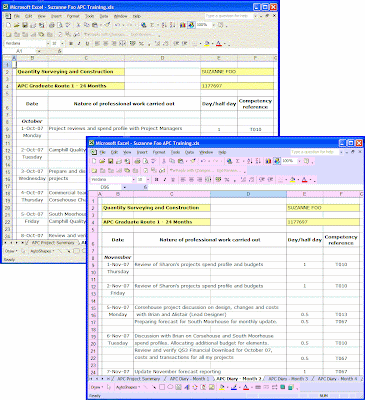
Task: Click 'Type a question for help' box front window
Action: coord(314,152)
